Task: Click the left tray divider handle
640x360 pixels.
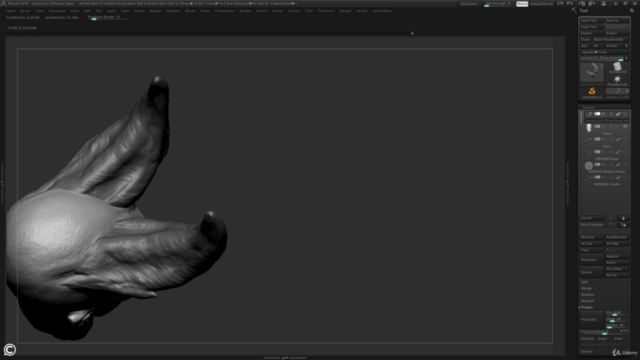Action: [2, 184]
